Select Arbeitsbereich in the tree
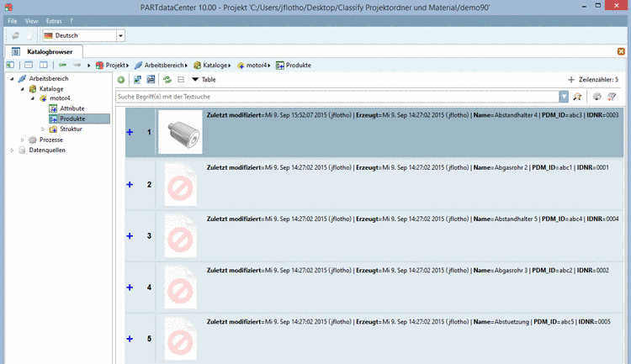Screen dimensions: 631x364 click(48, 78)
